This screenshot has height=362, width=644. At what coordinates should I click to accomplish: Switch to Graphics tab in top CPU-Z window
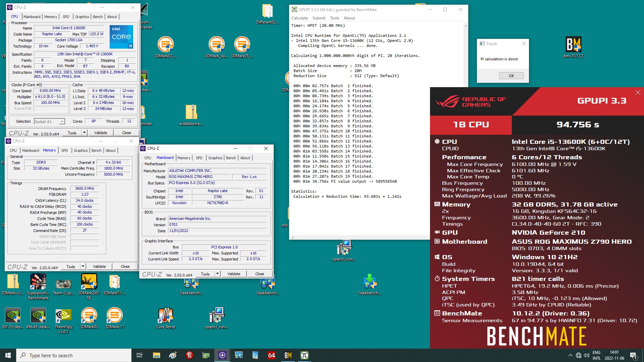click(82, 17)
